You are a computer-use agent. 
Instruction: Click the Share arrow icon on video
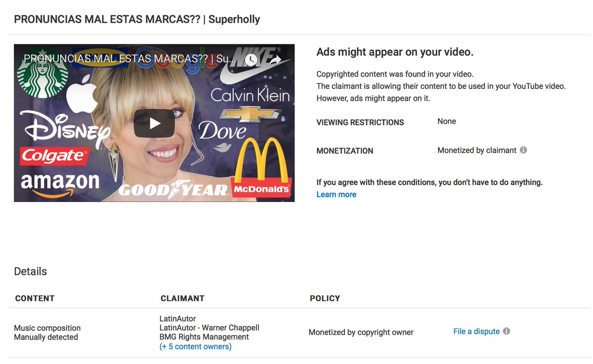(275, 60)
